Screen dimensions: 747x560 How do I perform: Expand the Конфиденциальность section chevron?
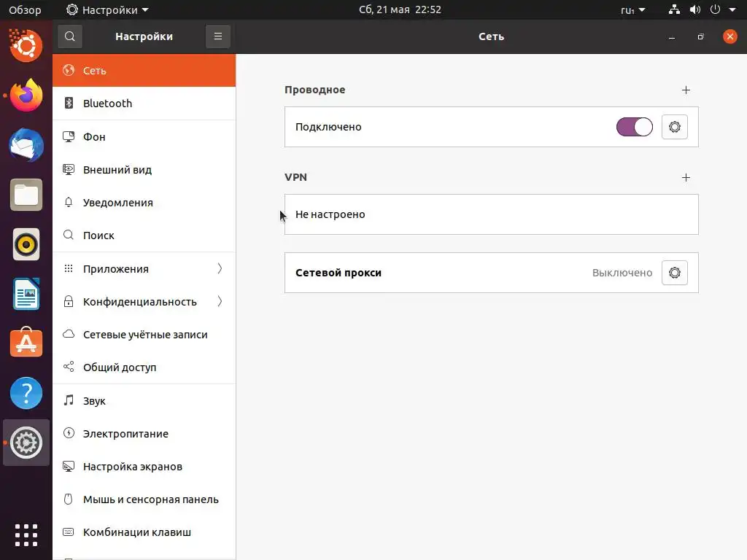220,301
